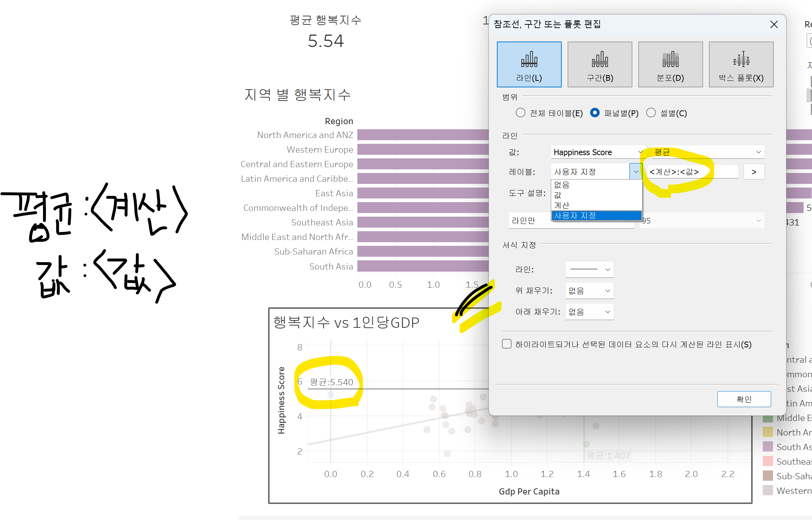Expand the 라인 format style dropdown
This screenshot has height=520, width=812.
pos(589,269)
